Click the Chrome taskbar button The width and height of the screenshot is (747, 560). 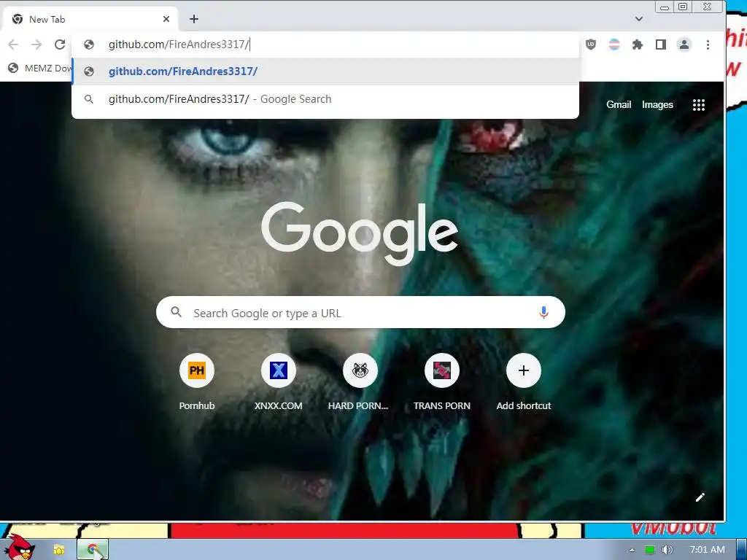93,550
